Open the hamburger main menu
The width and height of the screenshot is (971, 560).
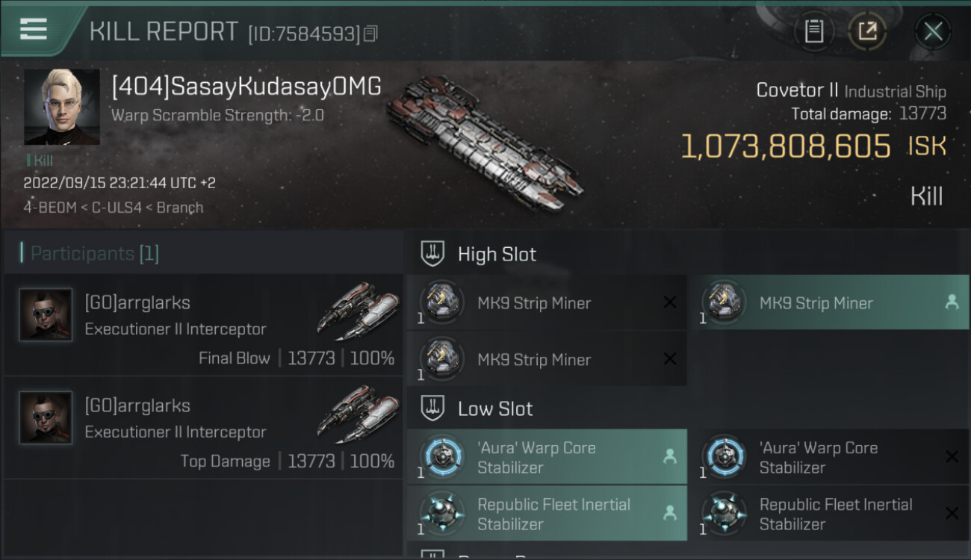click(x=34, y=30)
